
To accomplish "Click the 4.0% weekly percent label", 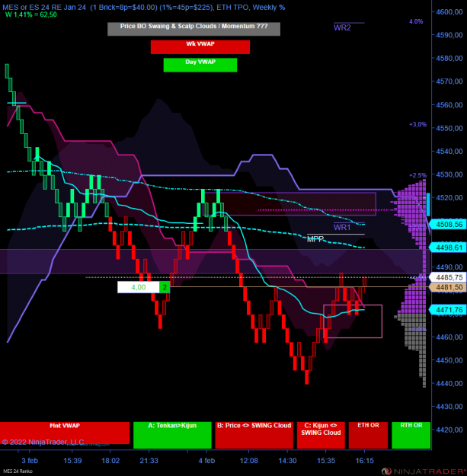I will [416, 21].
